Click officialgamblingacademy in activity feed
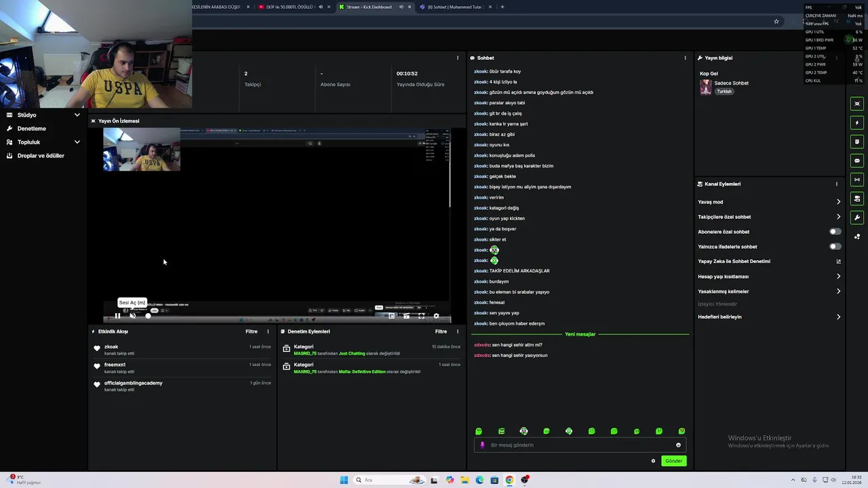The height and width of the screenshot is (488, 868). [x=134, y=383]
